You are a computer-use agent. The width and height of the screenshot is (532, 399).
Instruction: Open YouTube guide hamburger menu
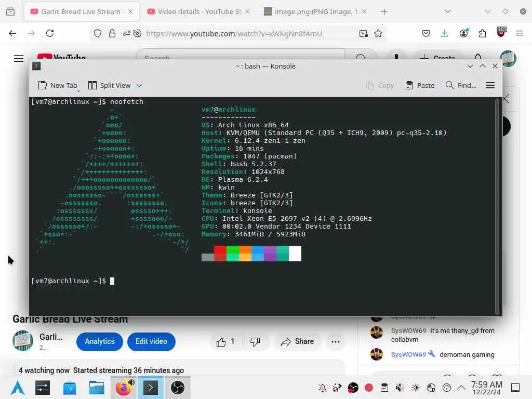[x=19, y=58]
